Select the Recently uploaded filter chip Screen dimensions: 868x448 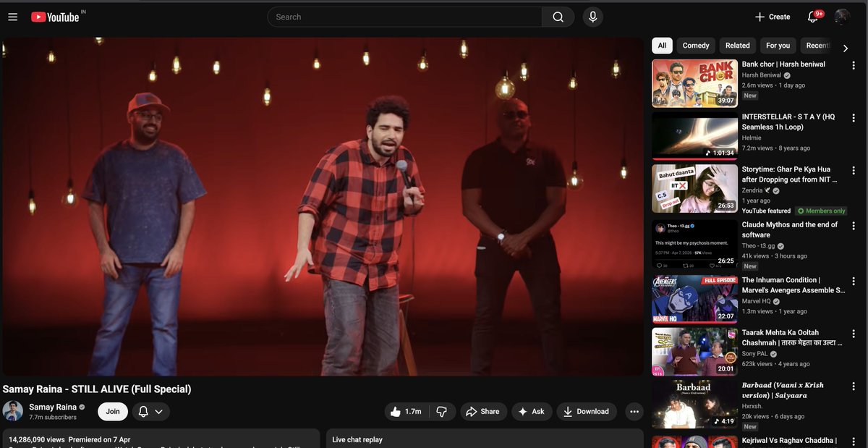[816, 46]
